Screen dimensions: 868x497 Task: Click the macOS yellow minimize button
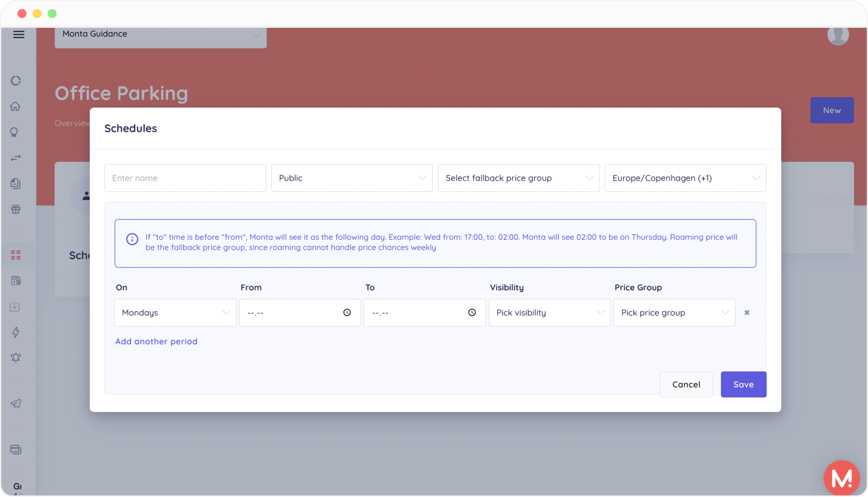(x=37, y=14)
